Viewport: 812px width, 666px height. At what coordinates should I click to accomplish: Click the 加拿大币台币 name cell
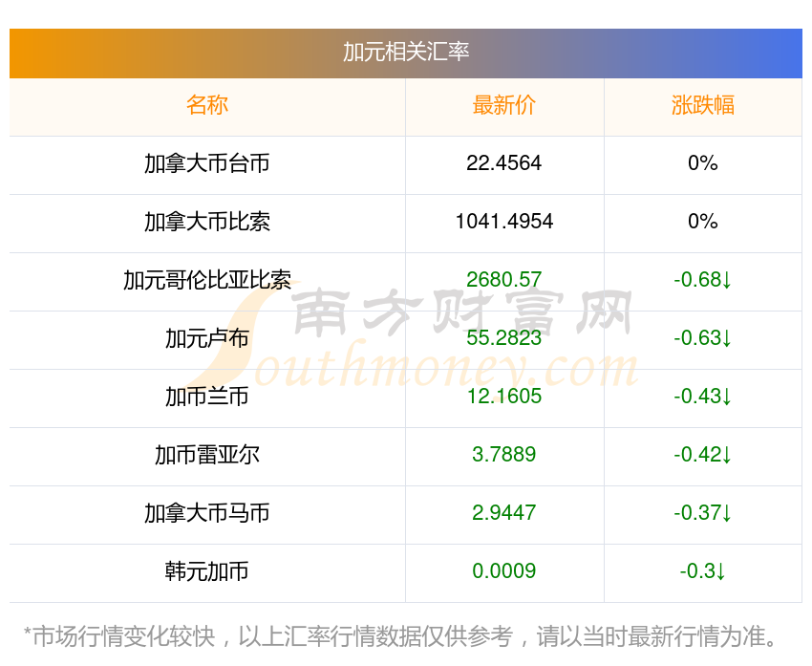pyautogui.click(x=207, y=163)
